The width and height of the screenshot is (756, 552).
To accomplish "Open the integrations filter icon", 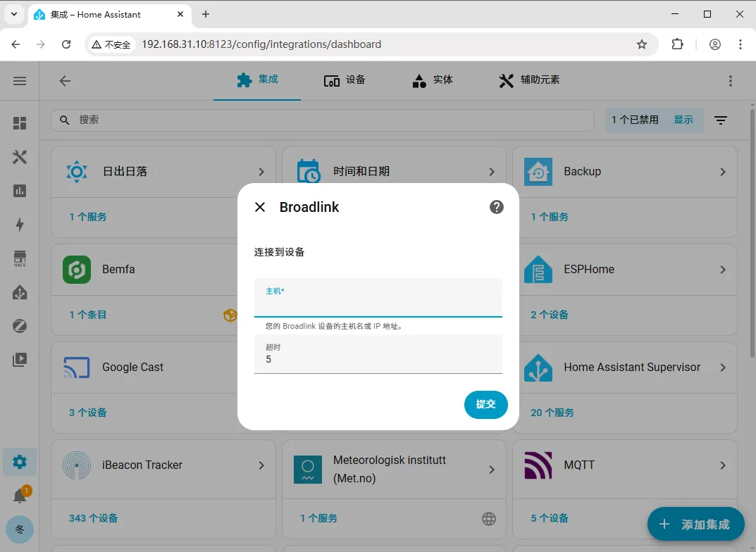I will click(721, 120).
